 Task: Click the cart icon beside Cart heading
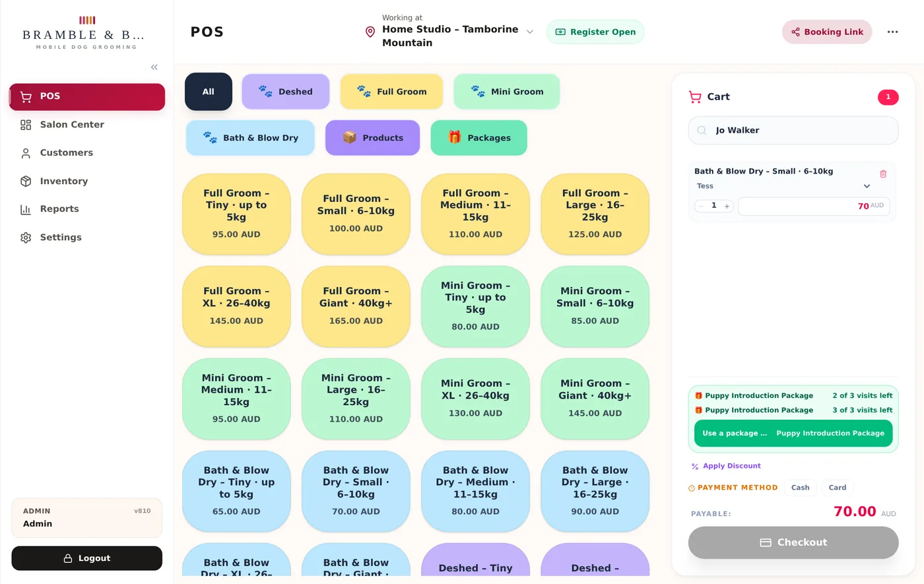click(695, 97)
